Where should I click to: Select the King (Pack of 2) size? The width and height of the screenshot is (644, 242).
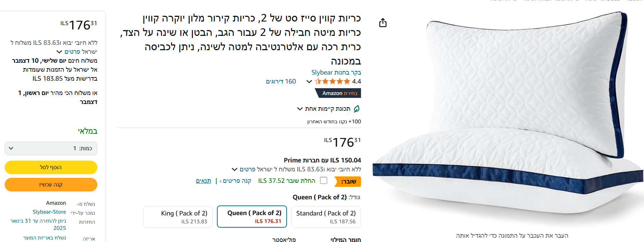point(178,217)
